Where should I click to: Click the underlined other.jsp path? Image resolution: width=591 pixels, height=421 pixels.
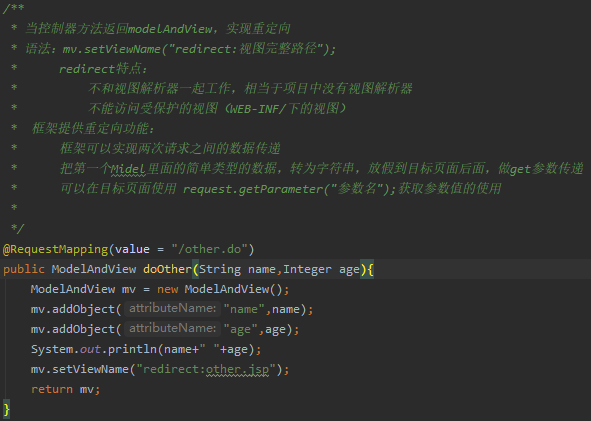[x=237, y=369]
